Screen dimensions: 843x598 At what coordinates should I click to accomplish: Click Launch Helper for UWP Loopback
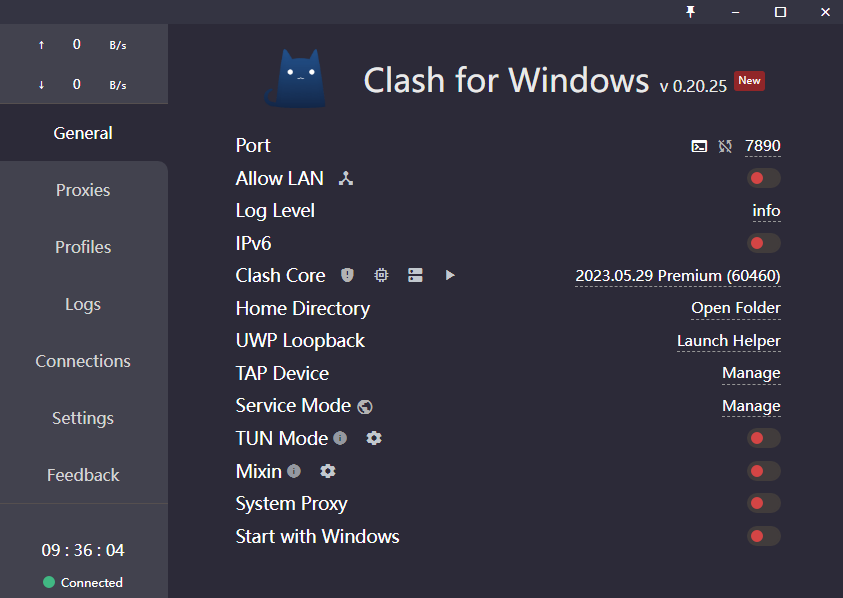tap(728, 341)
